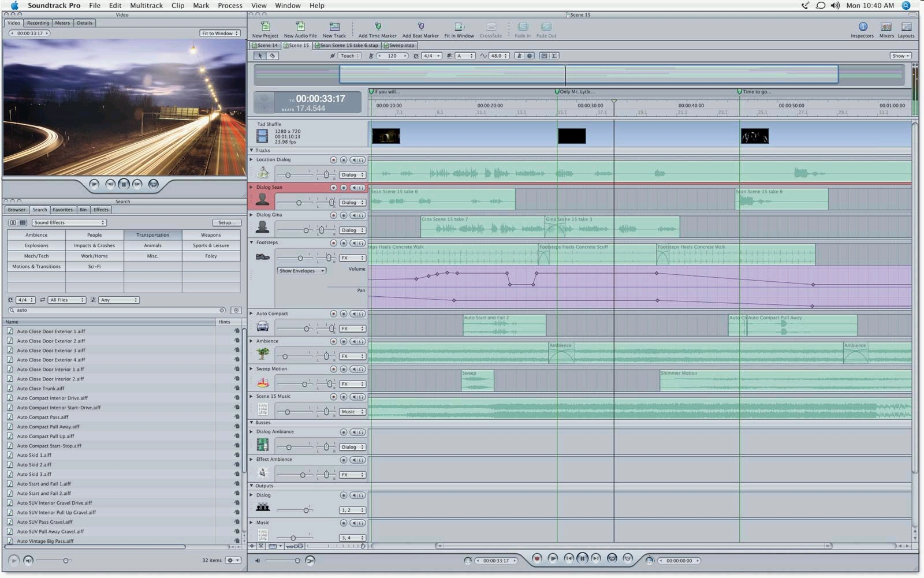Expand the Location Dialog track
Image resolution: width=924 pixels, height=578 pixels.
point(251,159)
